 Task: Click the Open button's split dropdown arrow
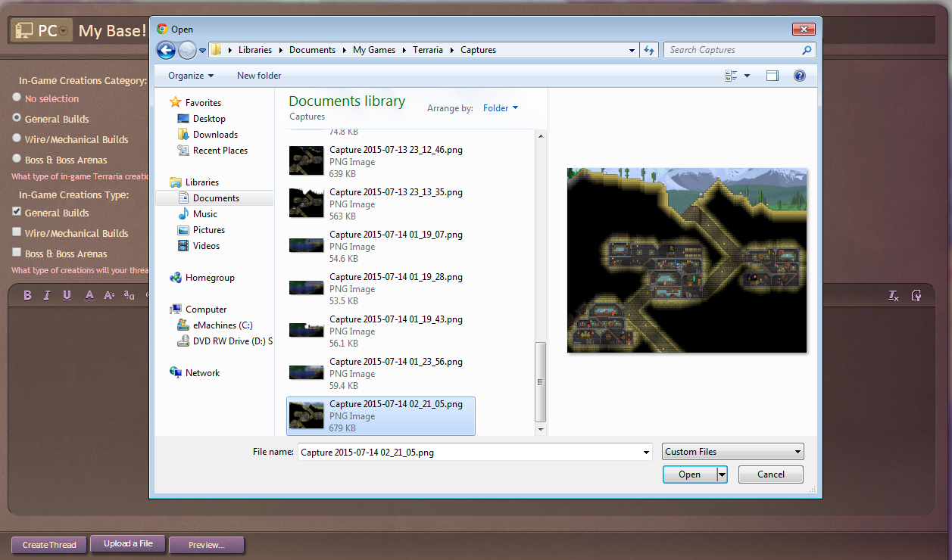(x=723, y=474)
